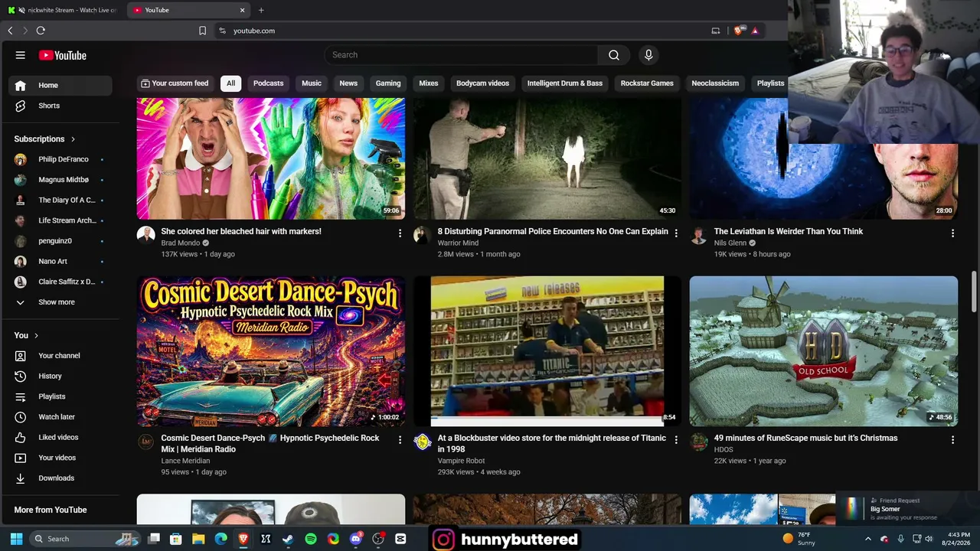This screenshot has width=980, height=551.
Task: Play the Cosmic Desert Dance-Psych thumbnail
Action: pyautogui.click(x=271, y=351)
